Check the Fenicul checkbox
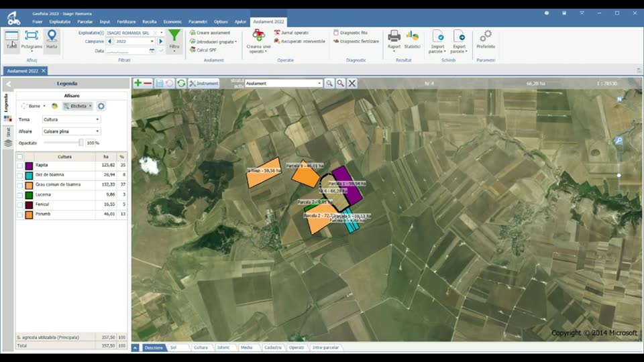 [19, 205]
